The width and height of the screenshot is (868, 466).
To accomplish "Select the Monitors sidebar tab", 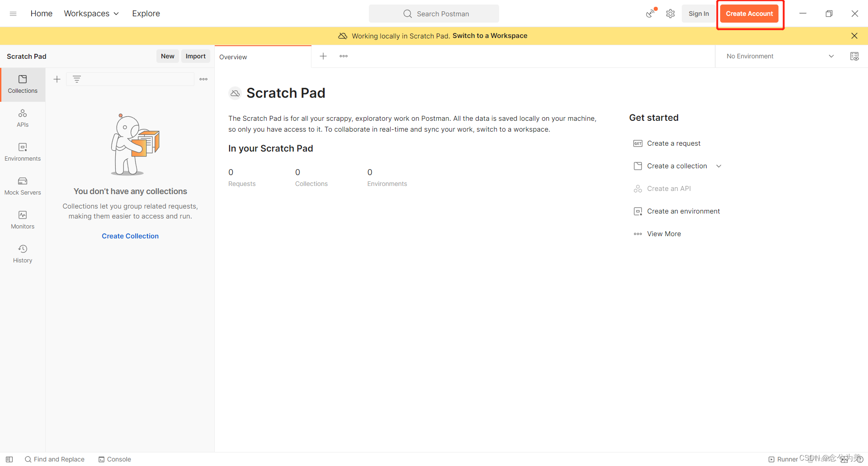I will click(x=23, y=220).
